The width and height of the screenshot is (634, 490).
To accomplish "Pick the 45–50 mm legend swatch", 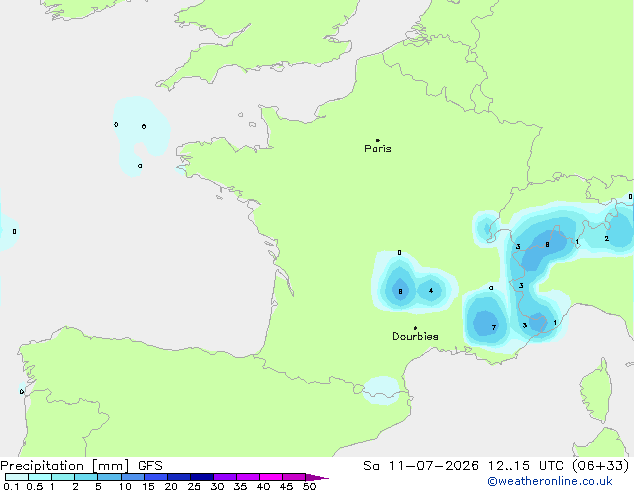I will tap(294, 477).
